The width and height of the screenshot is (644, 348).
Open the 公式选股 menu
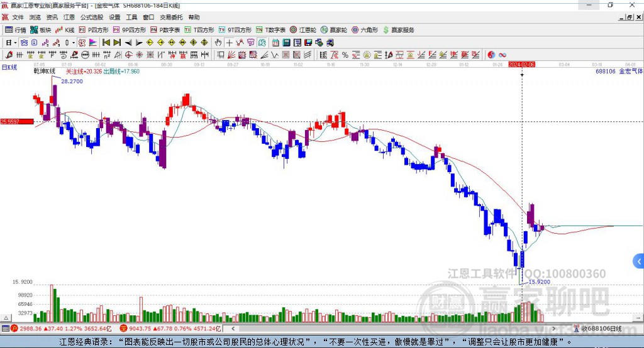click(x=92, y=17)
